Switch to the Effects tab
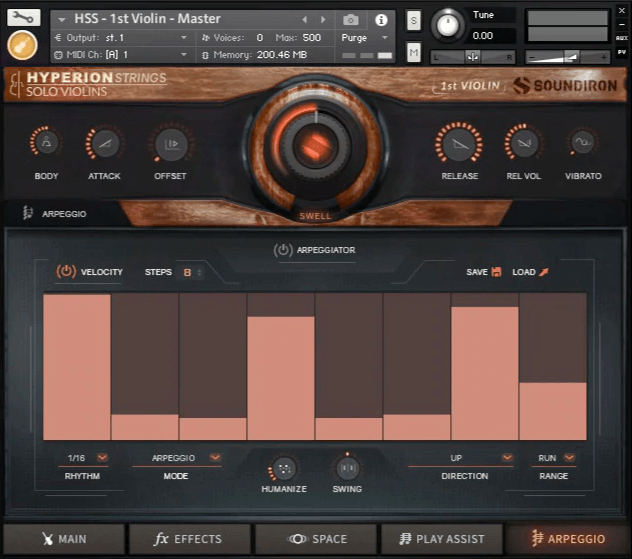The image size is (632, 559). click(x=190, y=539)
